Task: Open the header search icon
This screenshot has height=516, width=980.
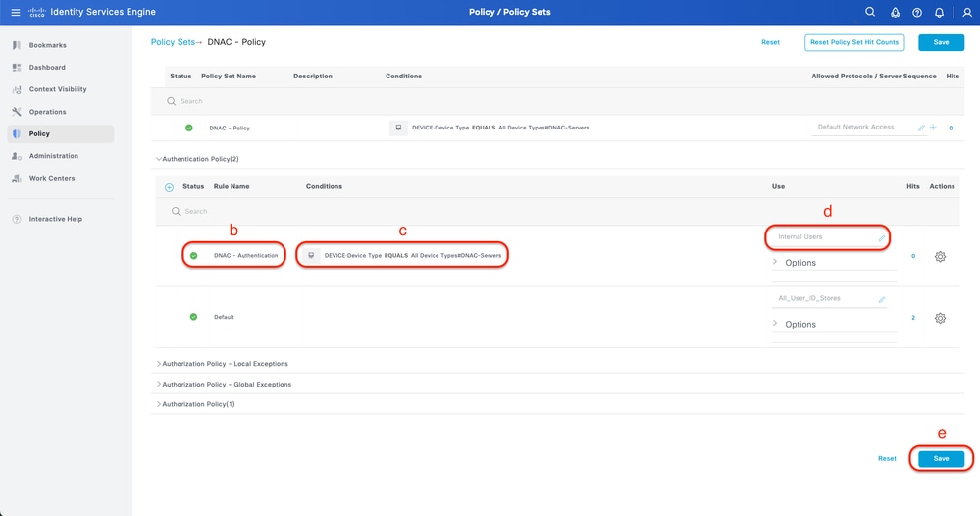Action: point(870,12)
